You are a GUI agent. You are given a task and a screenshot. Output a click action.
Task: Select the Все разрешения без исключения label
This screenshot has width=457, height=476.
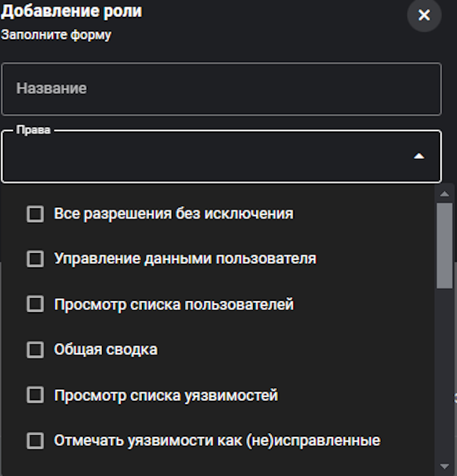click(x=174, y=214)
